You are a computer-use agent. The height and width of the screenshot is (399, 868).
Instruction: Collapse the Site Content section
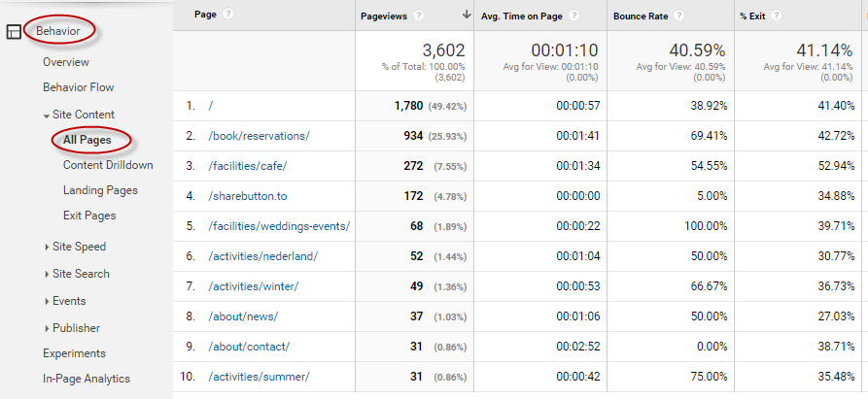(x=47, y=116)
